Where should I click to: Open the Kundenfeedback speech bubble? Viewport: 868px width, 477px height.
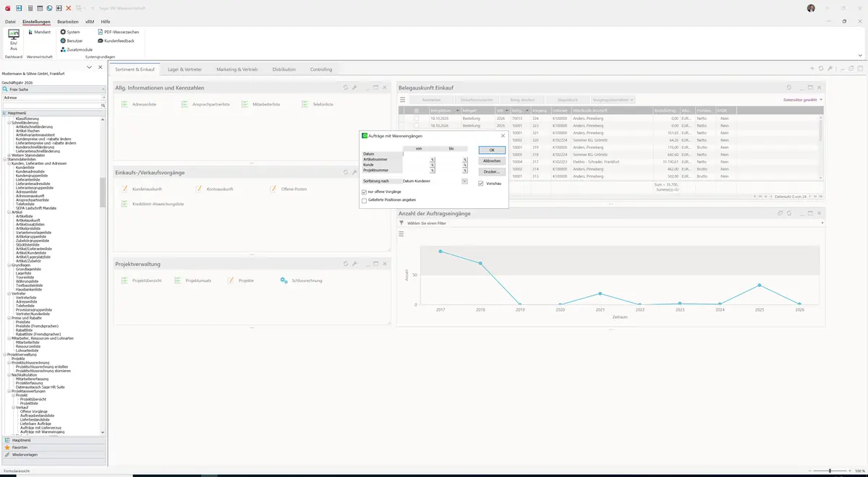100,40
